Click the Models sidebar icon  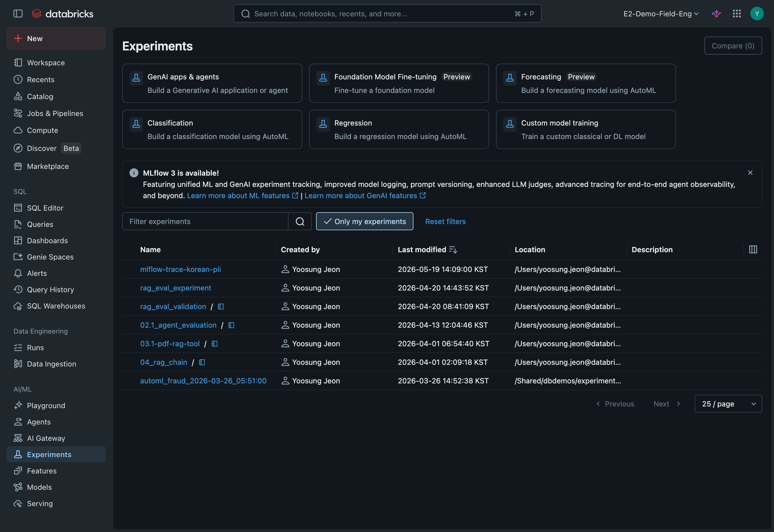[18, 487]
